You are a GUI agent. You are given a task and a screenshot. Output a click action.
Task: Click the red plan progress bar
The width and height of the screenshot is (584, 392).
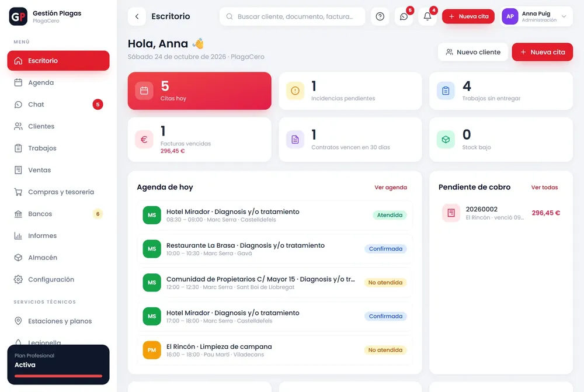point(58,376)
